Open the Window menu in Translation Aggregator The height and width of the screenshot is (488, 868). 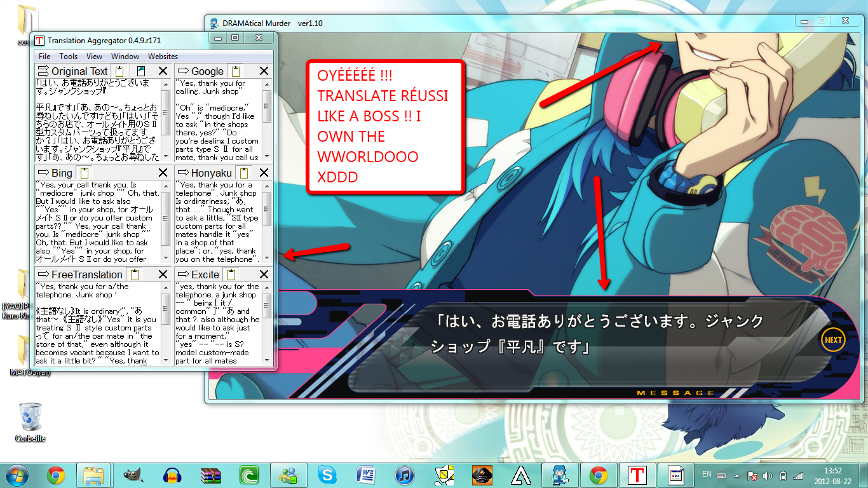pos(125,57)
